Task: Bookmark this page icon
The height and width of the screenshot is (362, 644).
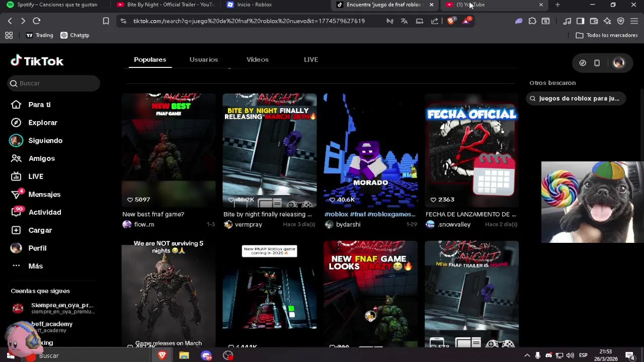Action: 106,21
